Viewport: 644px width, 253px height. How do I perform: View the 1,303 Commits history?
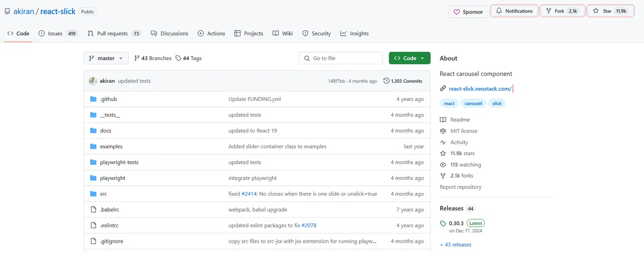pos(403,81)
